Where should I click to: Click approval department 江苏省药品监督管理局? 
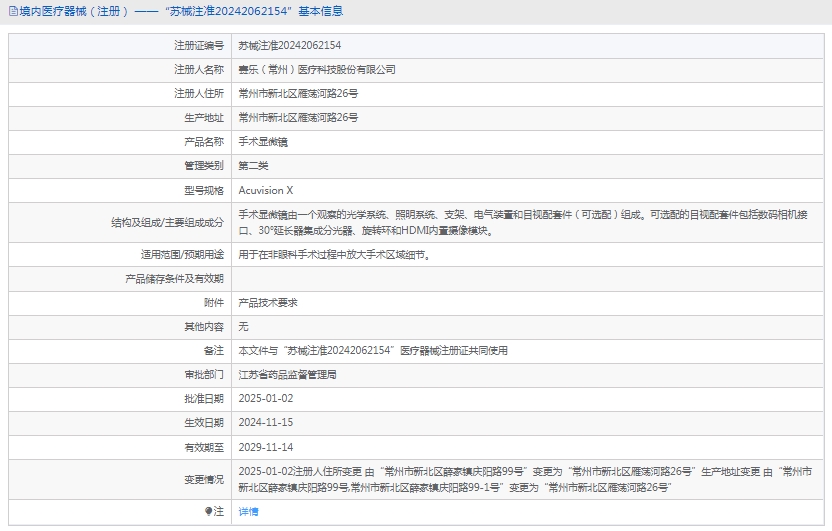[287, 375]
